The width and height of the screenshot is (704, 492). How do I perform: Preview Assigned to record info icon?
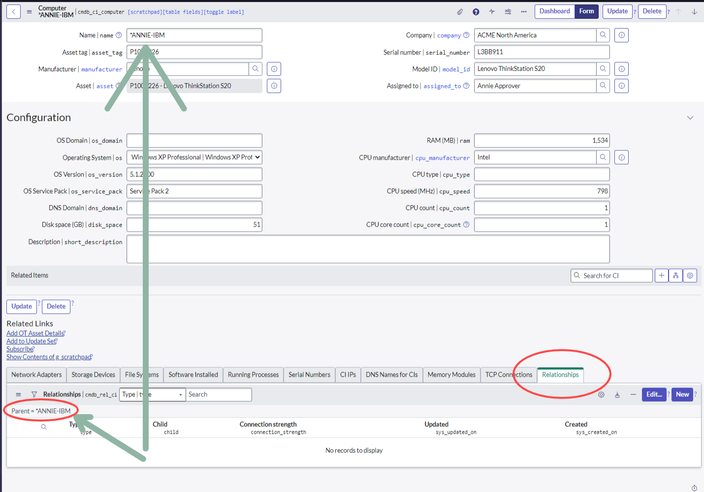pos(621,86)
